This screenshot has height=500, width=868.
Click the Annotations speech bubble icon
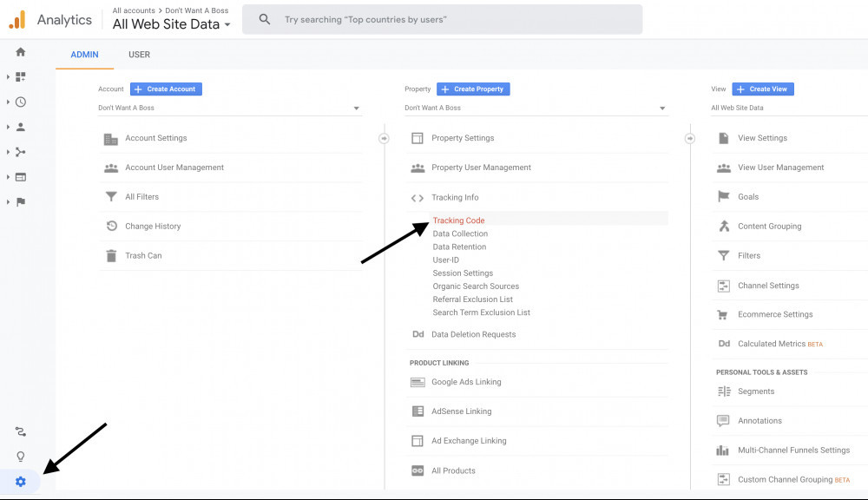[723, 421]
